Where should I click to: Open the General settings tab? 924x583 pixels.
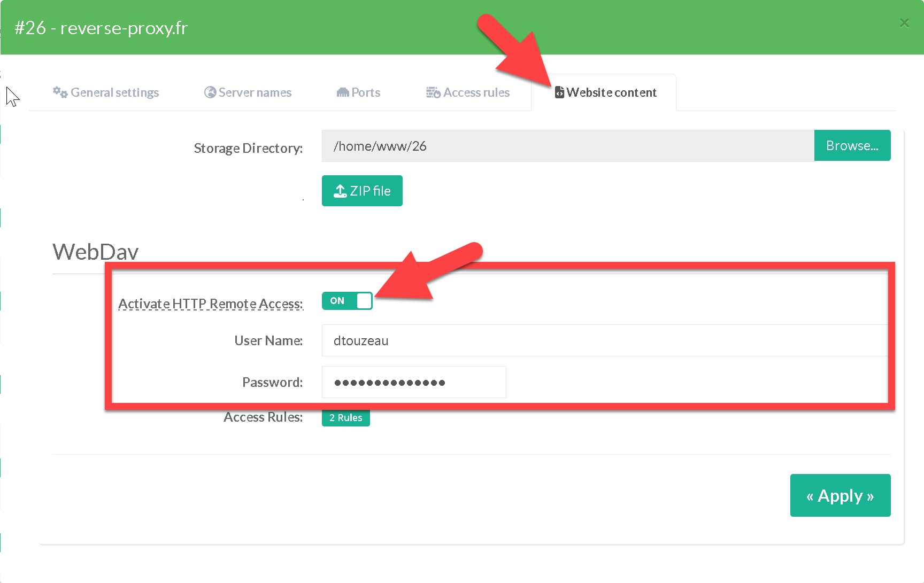[114, 92]
